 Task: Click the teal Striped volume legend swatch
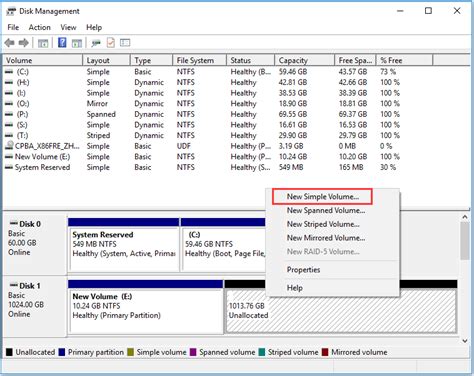tap(262, 352)
